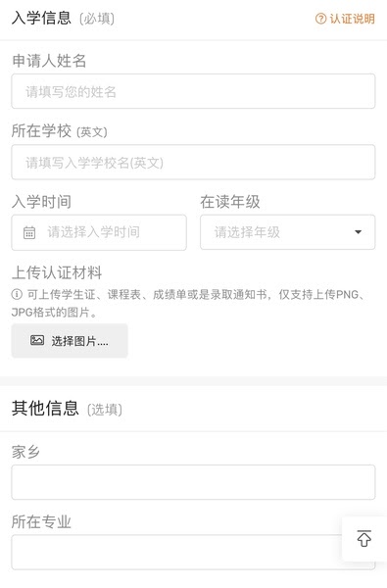Click the info icon beside upload hint
387x588 pixels.
tap(17, 294)
